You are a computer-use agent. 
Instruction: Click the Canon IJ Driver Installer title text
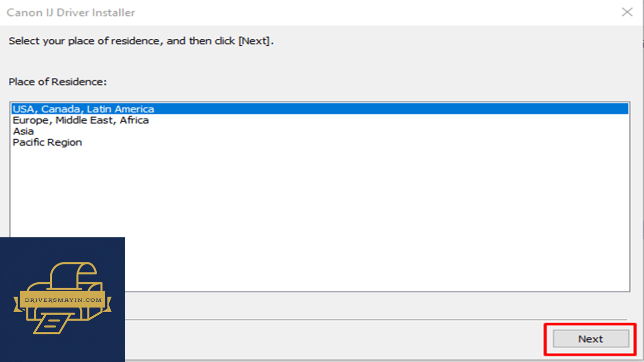click(71, 13)
